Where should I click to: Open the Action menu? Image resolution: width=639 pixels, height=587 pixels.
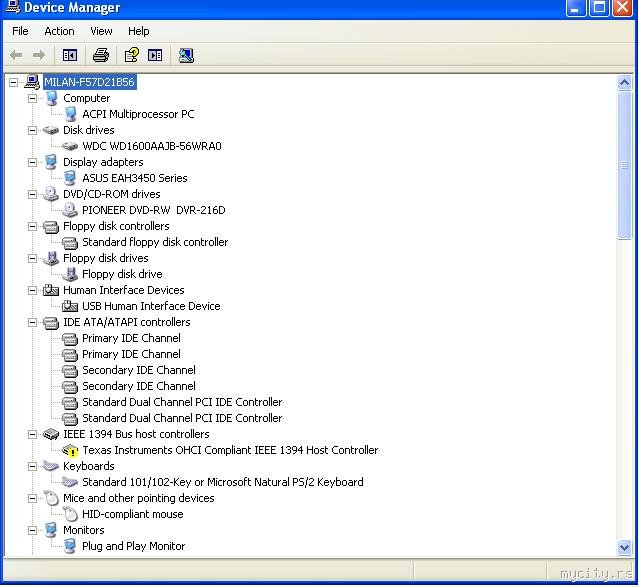click(59, 31)
